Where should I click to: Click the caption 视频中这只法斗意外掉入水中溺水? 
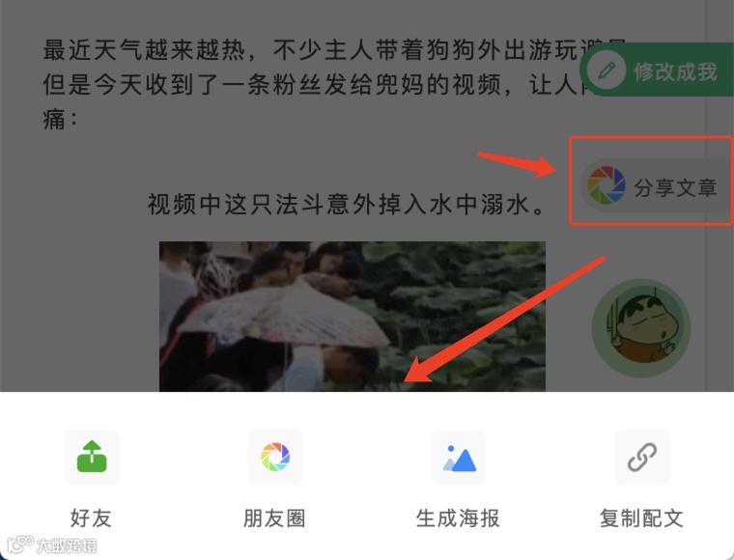point(348,205)
